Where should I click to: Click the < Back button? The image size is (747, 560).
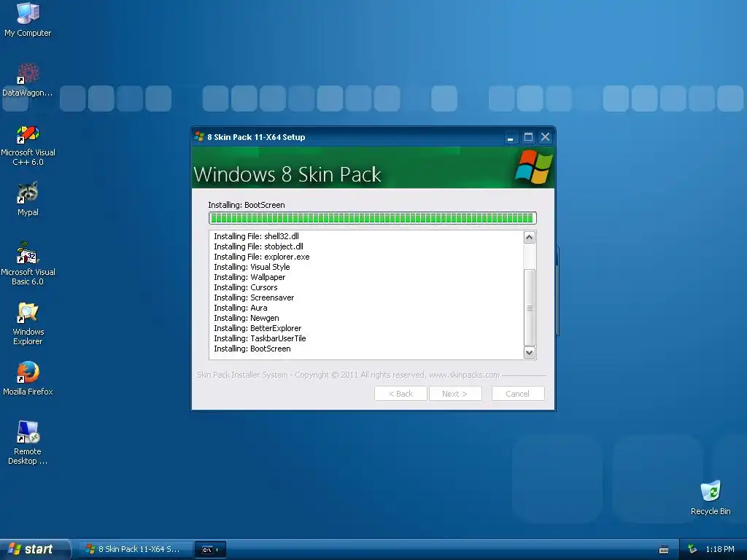(x=400, y=394)
